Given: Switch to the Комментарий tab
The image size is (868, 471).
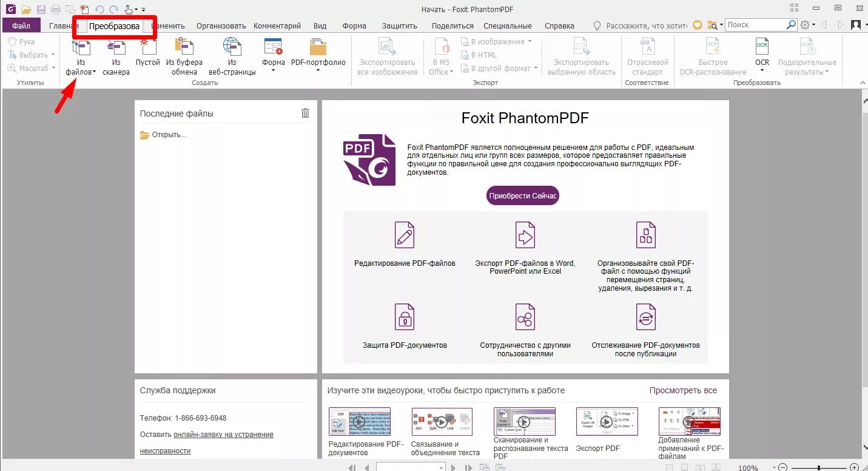Looking at the screenshot, I should click(277, 25).
